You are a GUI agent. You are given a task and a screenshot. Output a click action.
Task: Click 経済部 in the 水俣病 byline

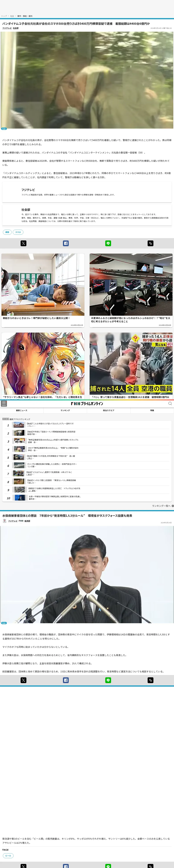point(27,521)
